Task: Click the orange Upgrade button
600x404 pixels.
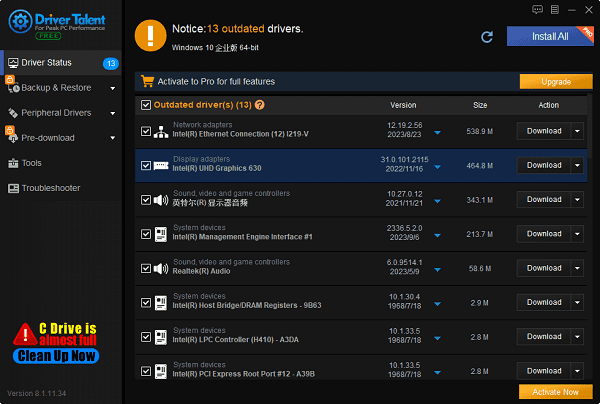Action: pyautogui.click(x=556, y=81)
